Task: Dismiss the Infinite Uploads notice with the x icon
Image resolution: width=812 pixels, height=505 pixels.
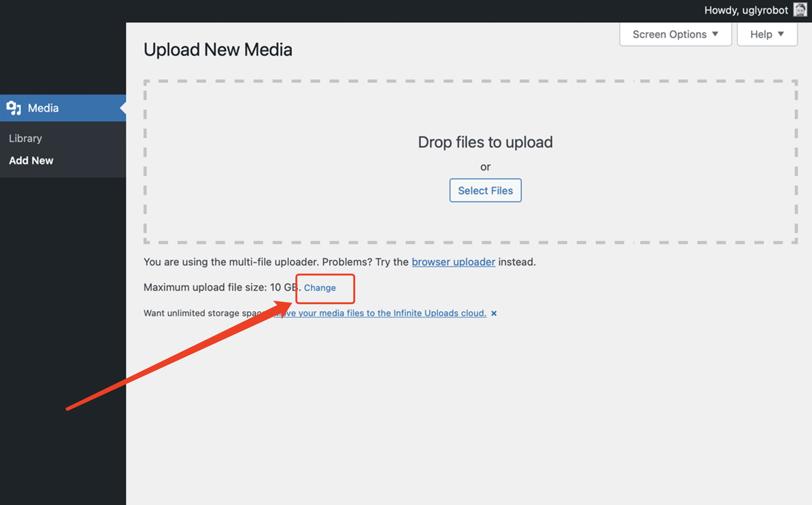Action: pyautogui.click(x=494, y=313)
